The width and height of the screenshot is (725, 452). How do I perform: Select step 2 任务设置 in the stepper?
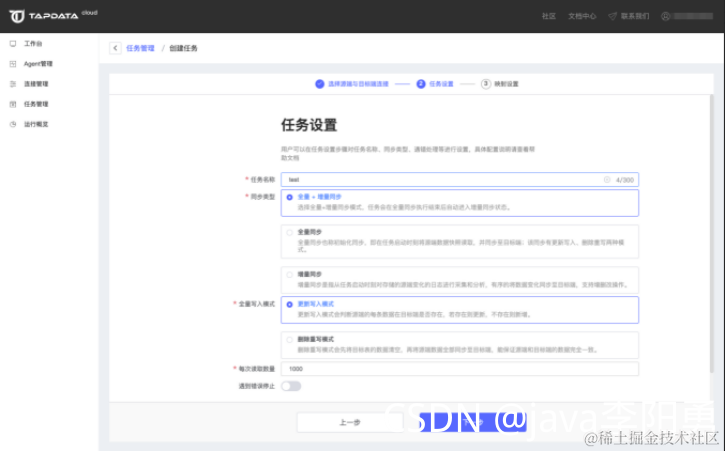click(435, 84)
